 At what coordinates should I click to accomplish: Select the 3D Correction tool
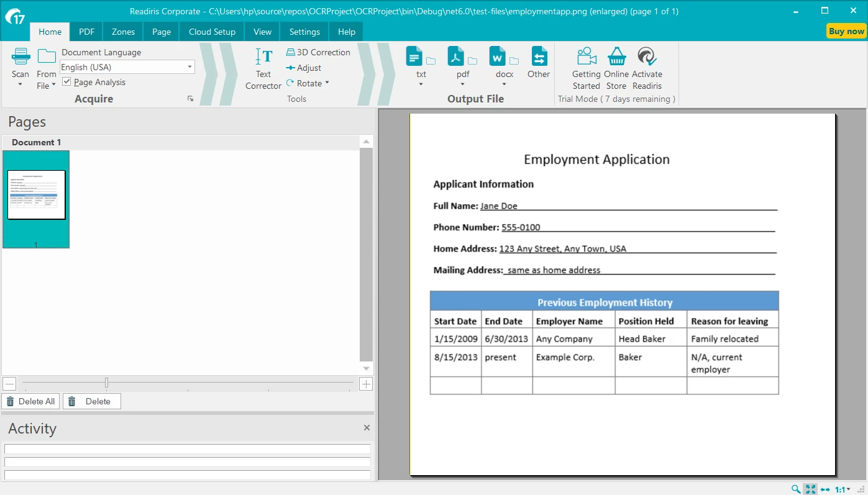(318, 52)
